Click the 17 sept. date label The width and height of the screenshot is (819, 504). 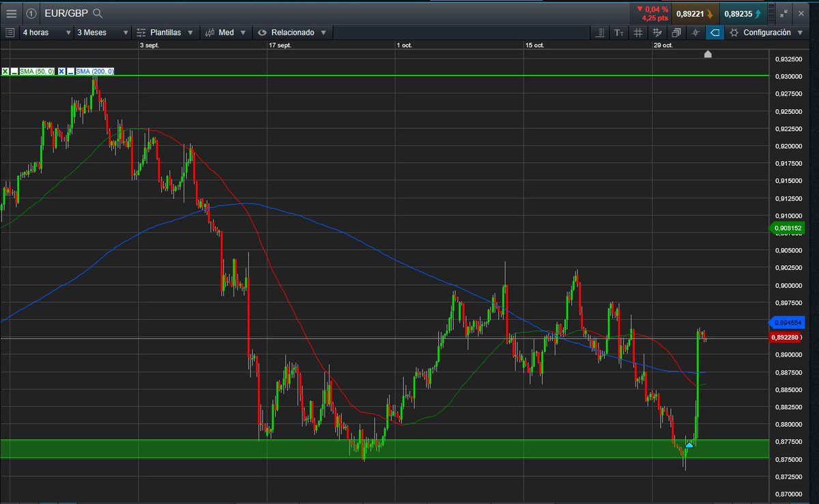click(280, 45)
